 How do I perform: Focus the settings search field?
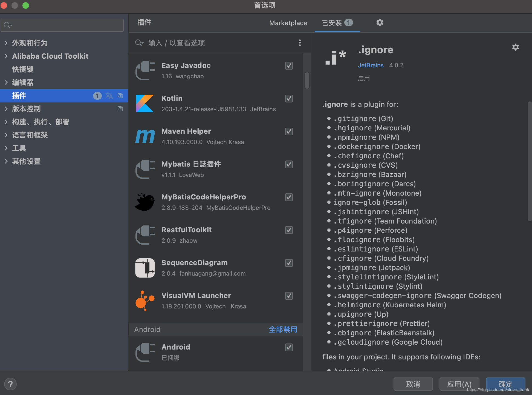click(62, 25)
